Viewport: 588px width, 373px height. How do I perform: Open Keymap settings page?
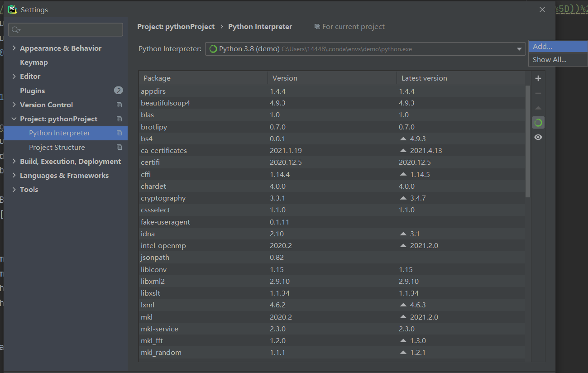[x=34, y=62]
